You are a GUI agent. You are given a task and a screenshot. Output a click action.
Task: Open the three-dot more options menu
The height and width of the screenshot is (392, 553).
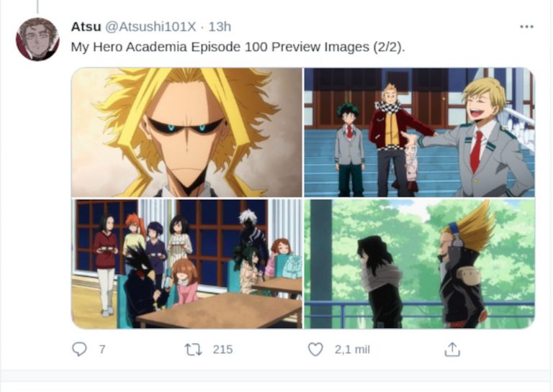[526, 27]
